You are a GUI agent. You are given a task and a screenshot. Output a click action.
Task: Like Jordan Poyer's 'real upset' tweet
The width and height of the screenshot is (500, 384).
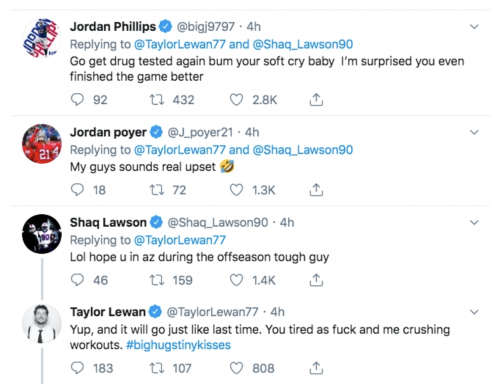[x=236, y=190]
